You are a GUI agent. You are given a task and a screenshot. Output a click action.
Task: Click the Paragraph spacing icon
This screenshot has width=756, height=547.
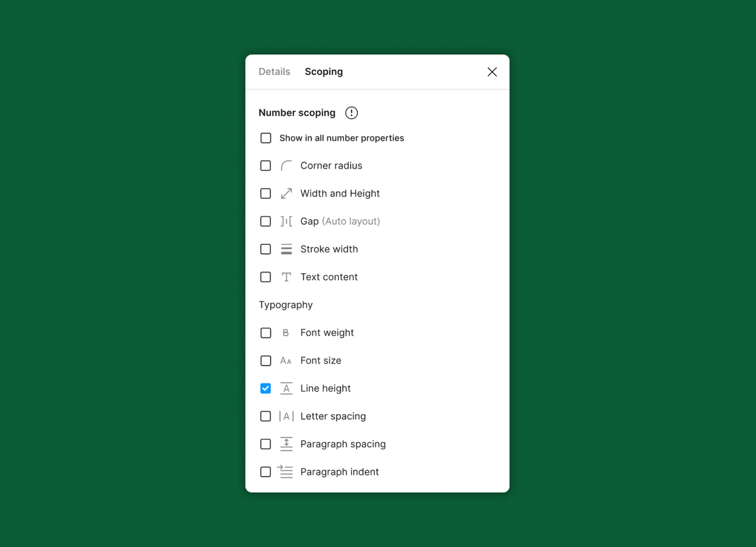click(x=286, y=444)
